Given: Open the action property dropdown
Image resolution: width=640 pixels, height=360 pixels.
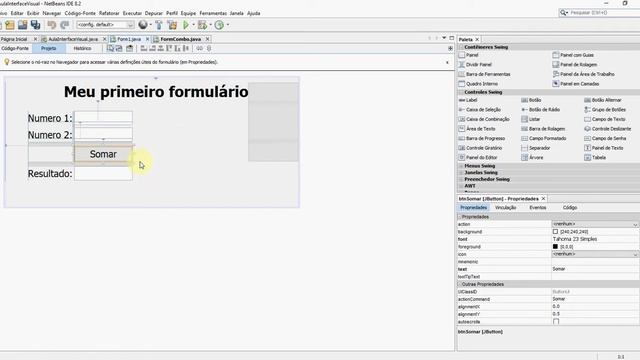Looking at the screenshot, I should point(635,224).
